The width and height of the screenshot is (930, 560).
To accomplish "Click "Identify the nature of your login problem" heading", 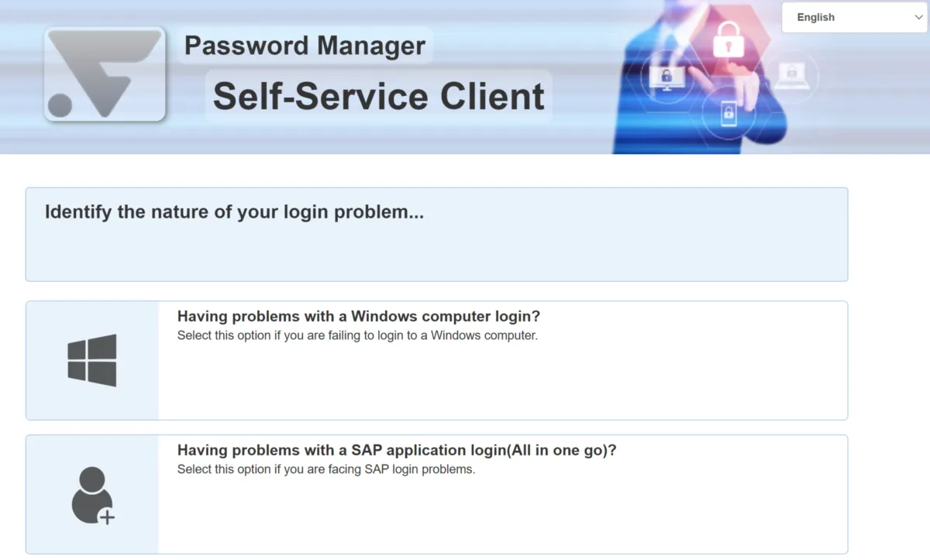I will pyautogui.click(x=234, y=212).
